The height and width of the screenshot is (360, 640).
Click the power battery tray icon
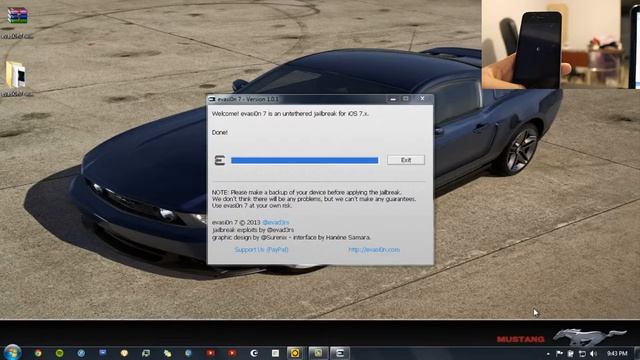[571, 353]
